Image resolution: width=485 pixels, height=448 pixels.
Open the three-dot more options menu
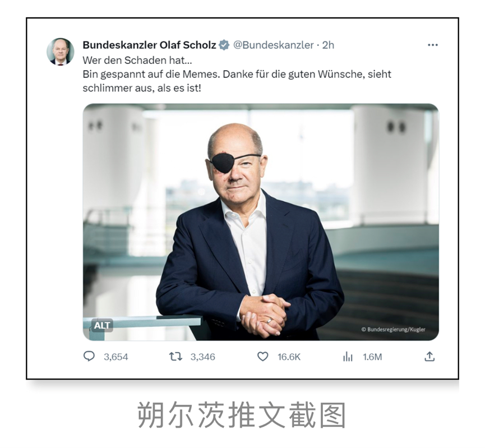point(432,45)
